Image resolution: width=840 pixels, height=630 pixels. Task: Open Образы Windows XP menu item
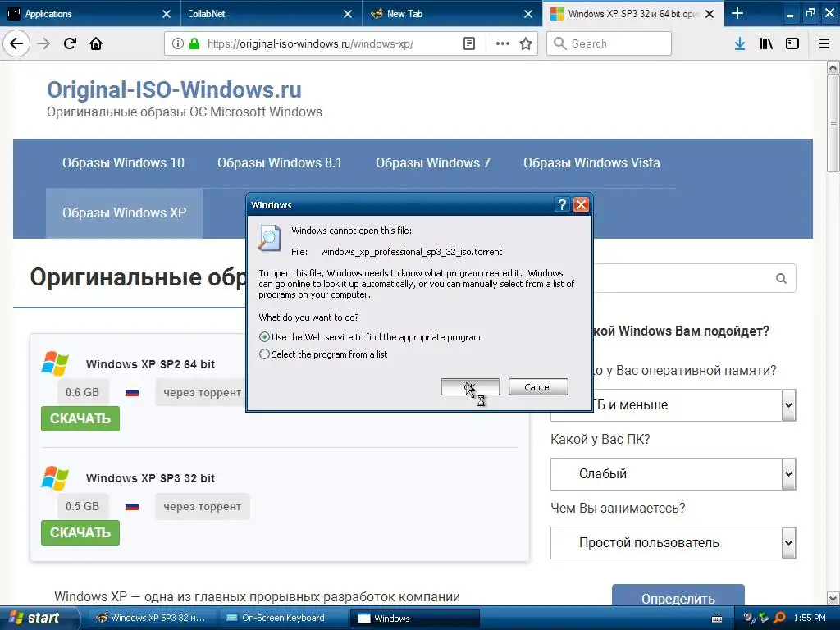pos(125,212)
